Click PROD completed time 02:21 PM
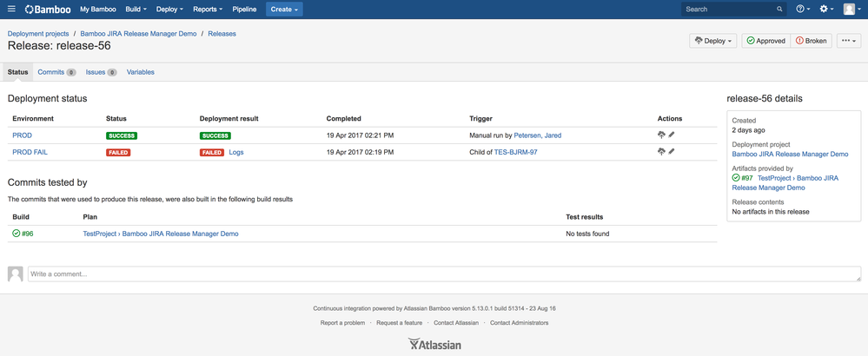The width and height of the screenshot is (868, 356). pyautogui.click(x=360, y=135)
